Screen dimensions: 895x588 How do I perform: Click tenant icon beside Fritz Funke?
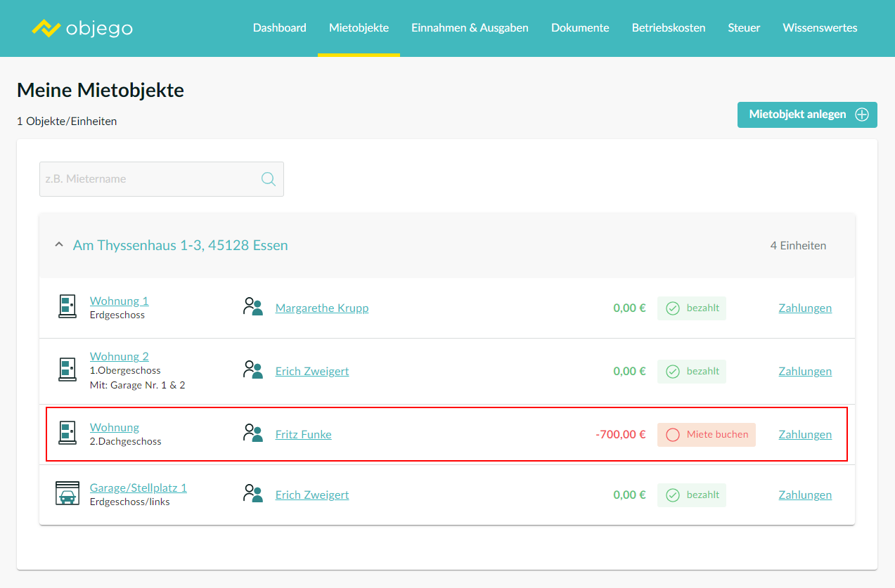click(252, 433)
